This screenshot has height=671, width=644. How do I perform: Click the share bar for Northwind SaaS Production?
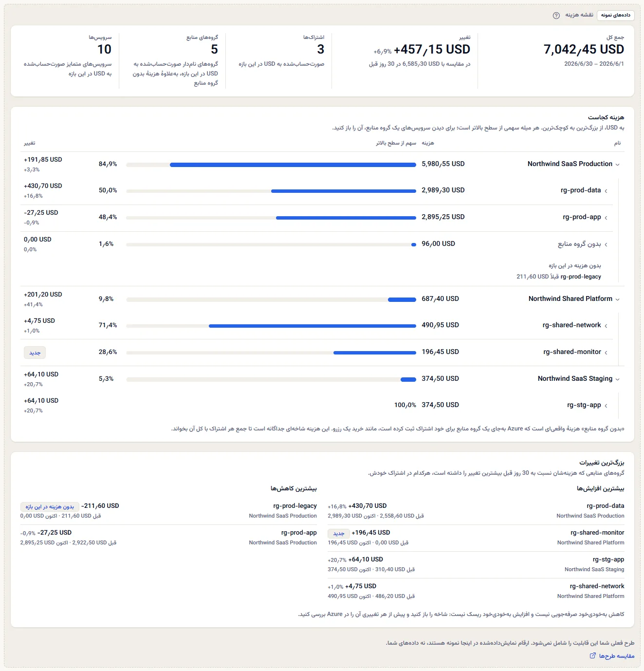click(271, 165)
